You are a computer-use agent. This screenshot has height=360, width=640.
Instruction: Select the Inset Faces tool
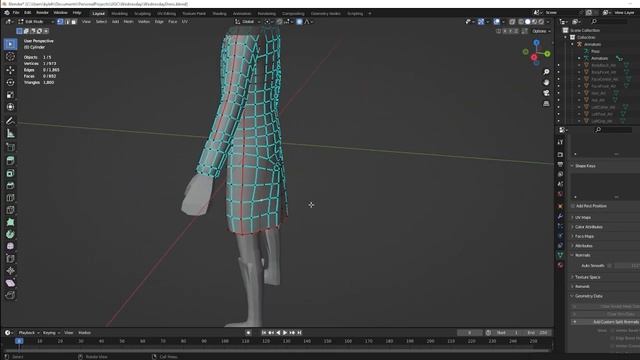(x=10, y=173)
